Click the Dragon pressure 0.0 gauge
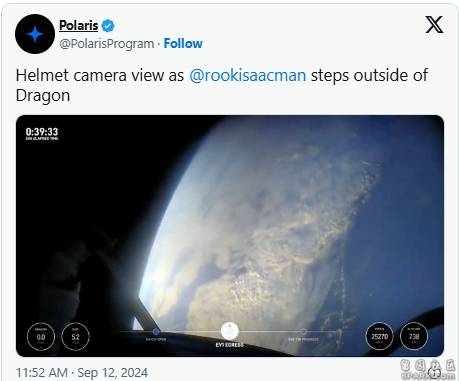The height and width of the screenshot is (381, 459). click(41, 337)
